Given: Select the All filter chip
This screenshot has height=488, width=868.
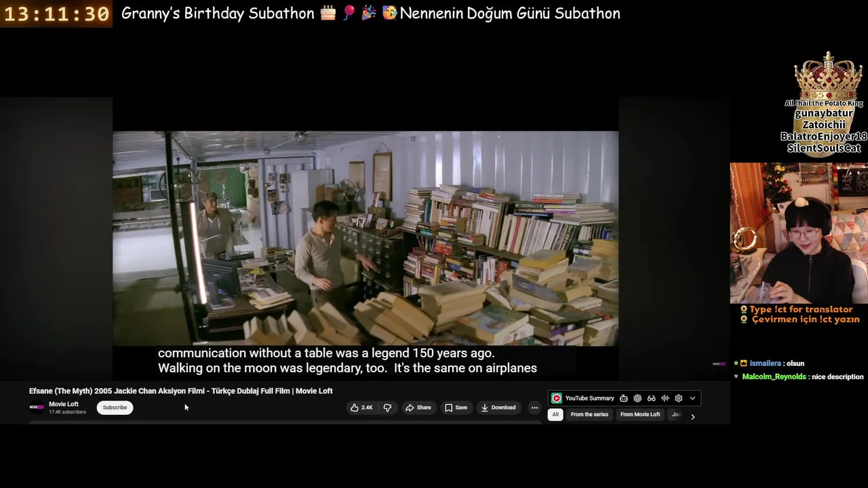Looking at the screenshot, I should click(x=555, y=414).
